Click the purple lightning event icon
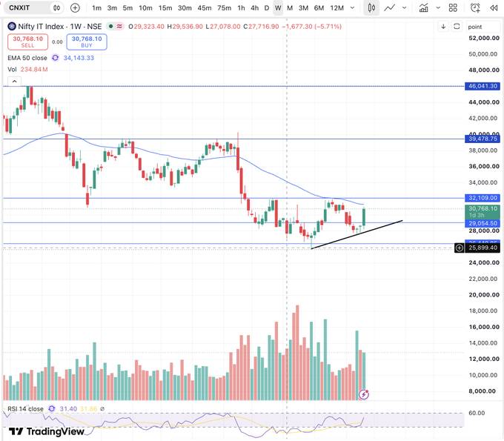 pyautogui.click(x=364, y=394)
